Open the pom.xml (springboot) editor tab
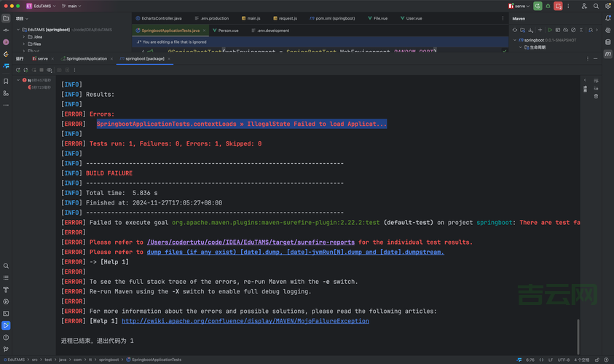This screenshot has height=364, width=614. coord(333,18)
